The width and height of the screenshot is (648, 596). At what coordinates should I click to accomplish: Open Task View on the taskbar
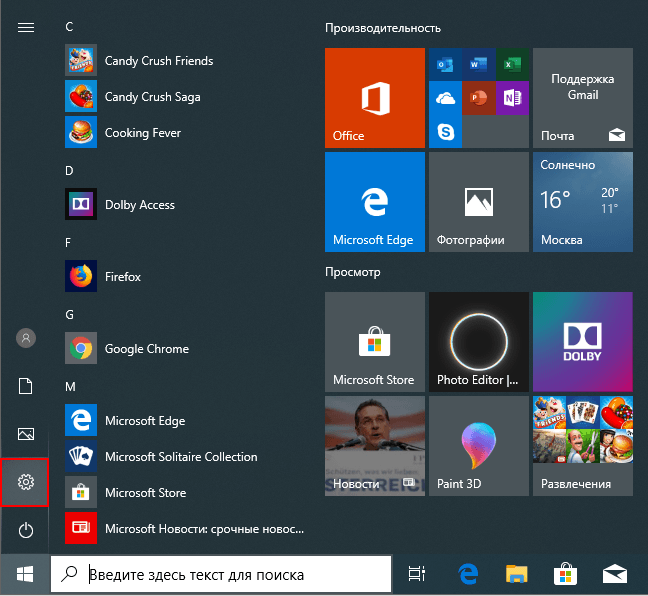[417, 574]
